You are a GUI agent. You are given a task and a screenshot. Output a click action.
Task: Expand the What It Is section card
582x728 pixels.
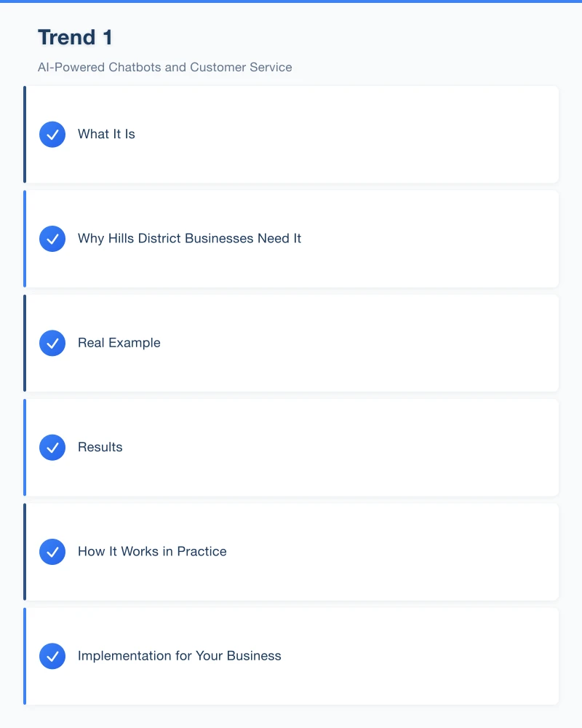[x=291, y=134]
